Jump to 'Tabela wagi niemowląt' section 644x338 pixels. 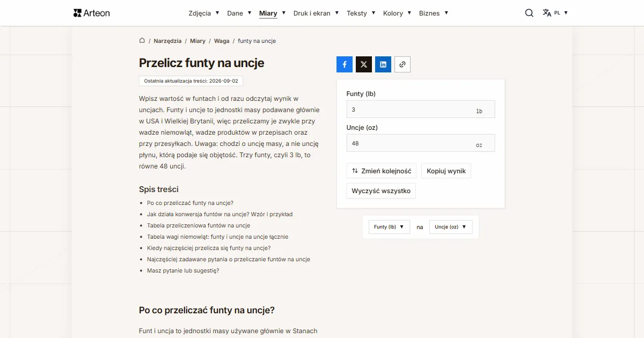217,237
